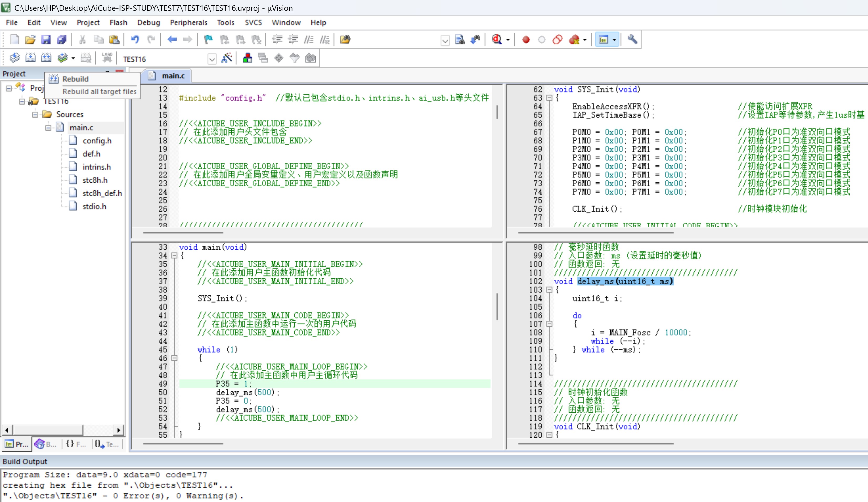Collapse the code fold at line 103
Screen dimensions: 868x502
click(x=549, y=290)
